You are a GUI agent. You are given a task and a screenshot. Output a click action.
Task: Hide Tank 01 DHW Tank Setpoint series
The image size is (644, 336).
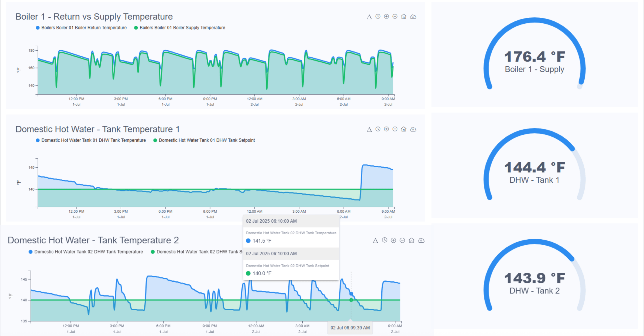pyautogui.click(x=207, y=140)
